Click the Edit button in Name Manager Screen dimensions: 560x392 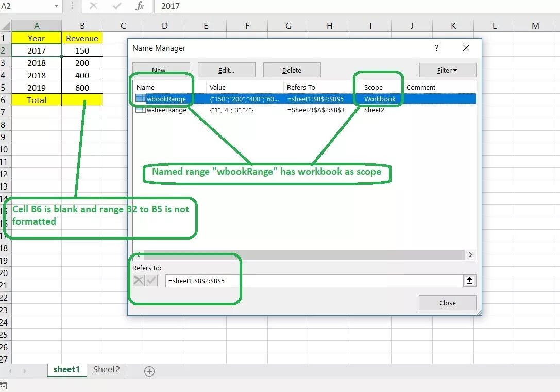tap(226, 70)
